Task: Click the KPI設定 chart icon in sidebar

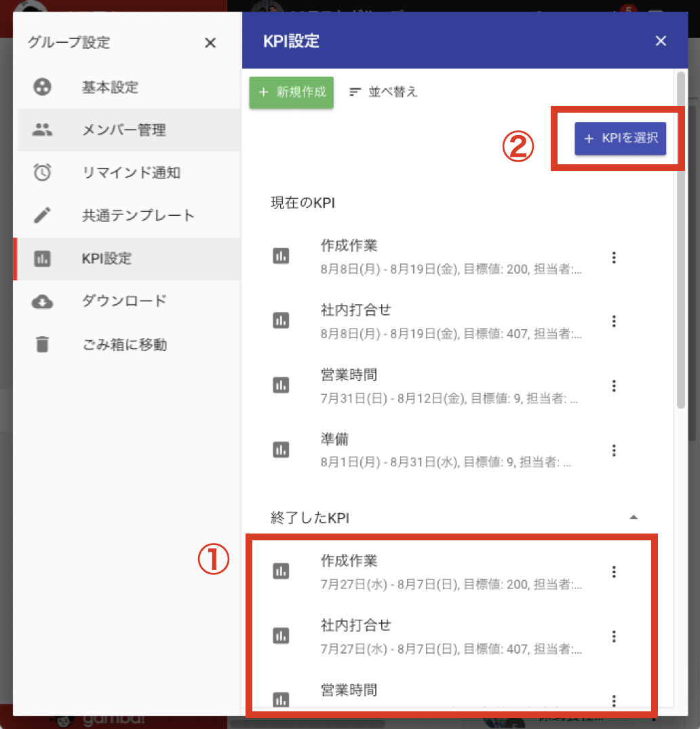Action: 42,259
